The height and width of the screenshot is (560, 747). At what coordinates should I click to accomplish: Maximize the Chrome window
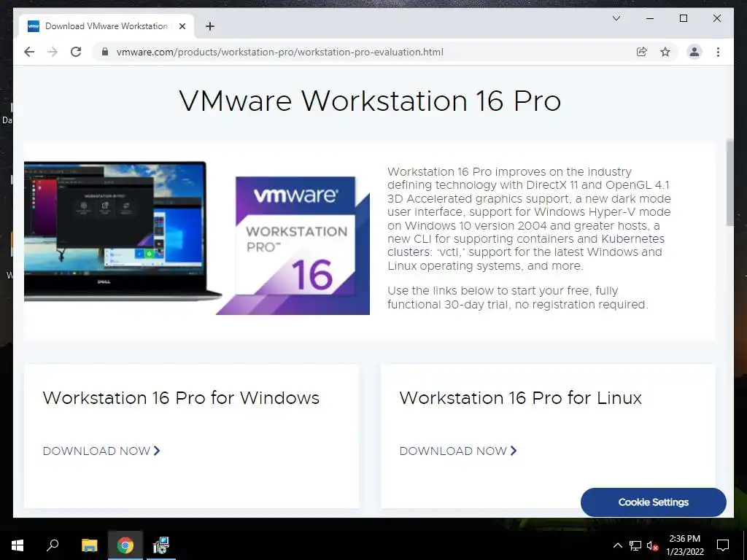(x=683, y=18)
